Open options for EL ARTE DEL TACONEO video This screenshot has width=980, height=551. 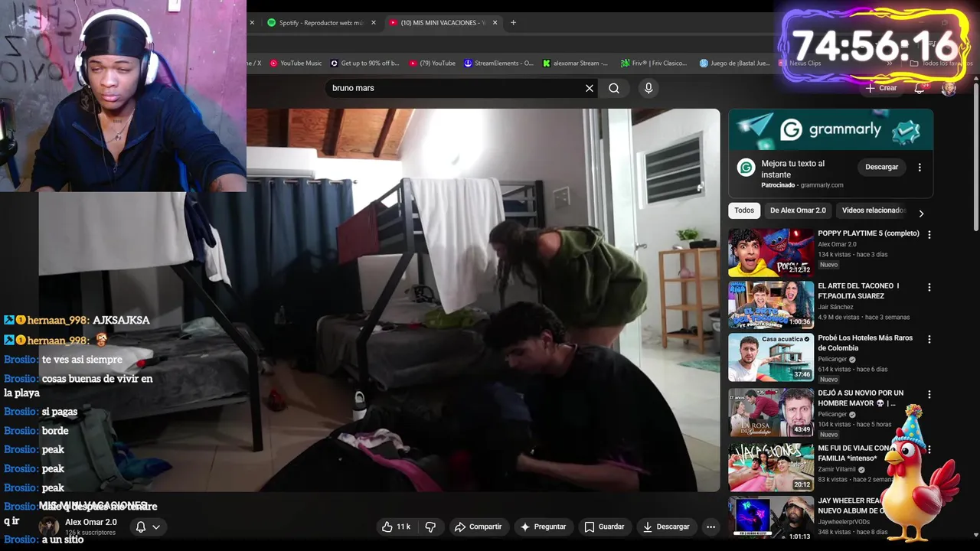pyautogui.click(x=929, y=288)
